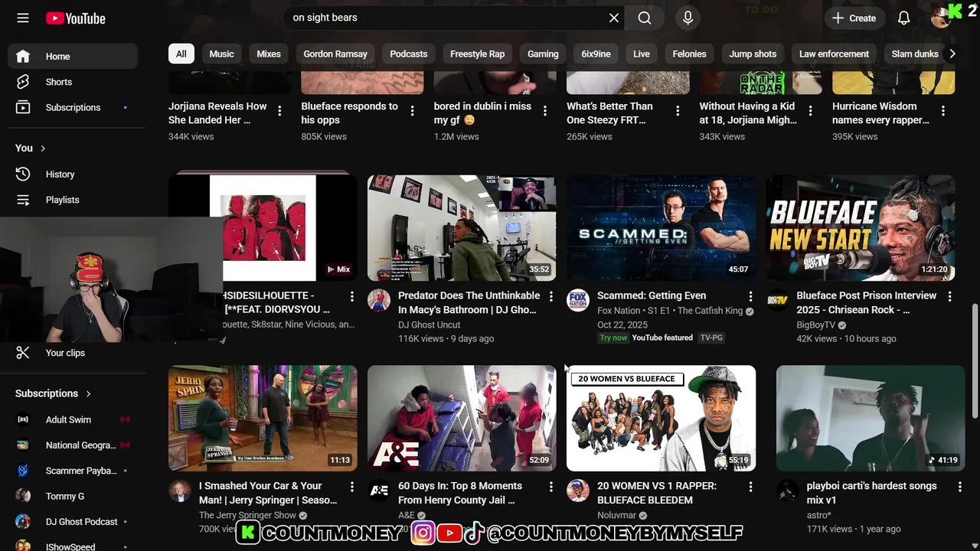Open DJ Ghost Podcast channel subscription

(73, 521)
